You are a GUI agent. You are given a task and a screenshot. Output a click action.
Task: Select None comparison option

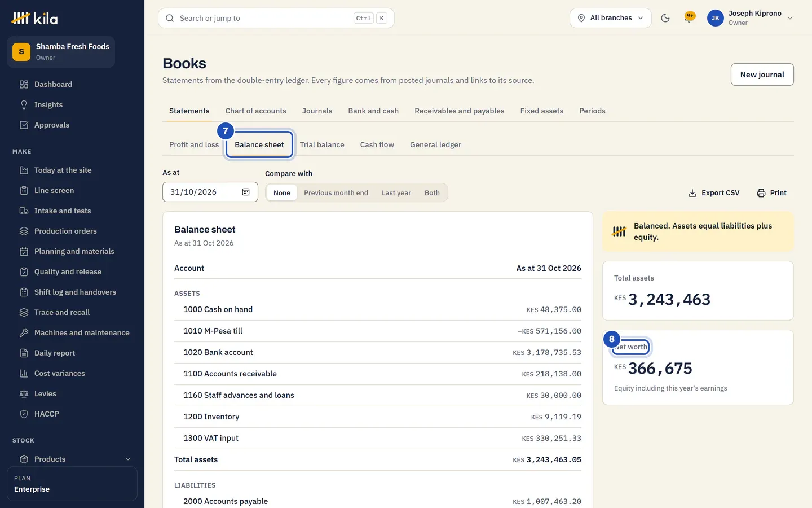coord(282,193)
